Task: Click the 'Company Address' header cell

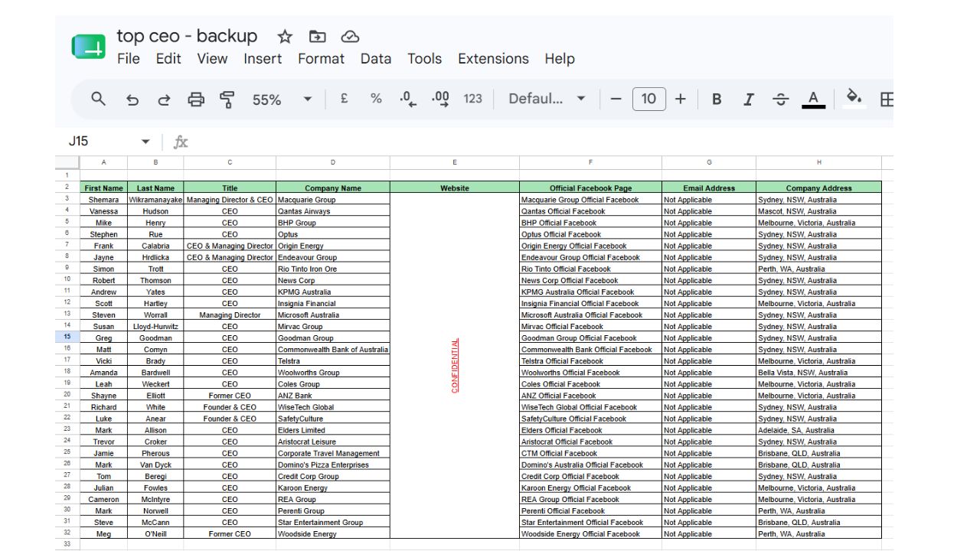Action: pos(818,187)
